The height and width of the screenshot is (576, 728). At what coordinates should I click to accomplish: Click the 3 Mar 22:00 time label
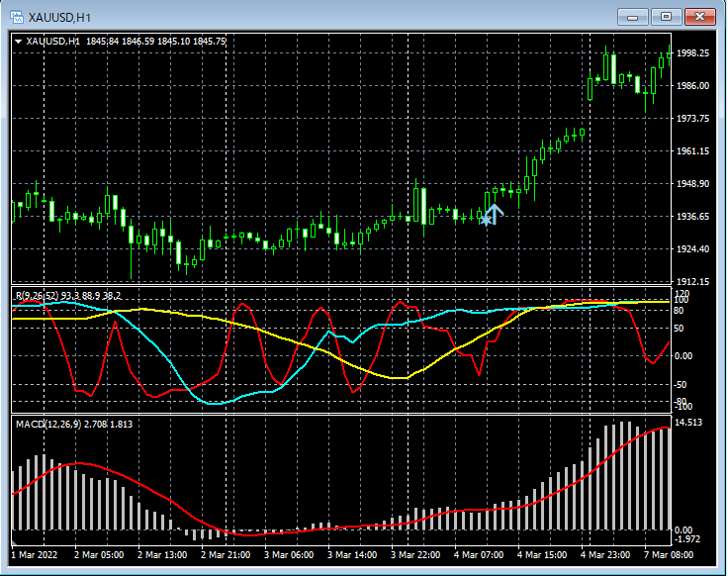(x=415, y=554)
